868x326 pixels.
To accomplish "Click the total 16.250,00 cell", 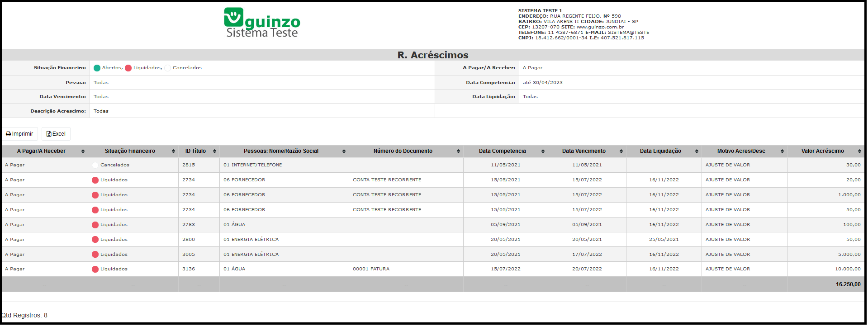I will tap(825, 285).
